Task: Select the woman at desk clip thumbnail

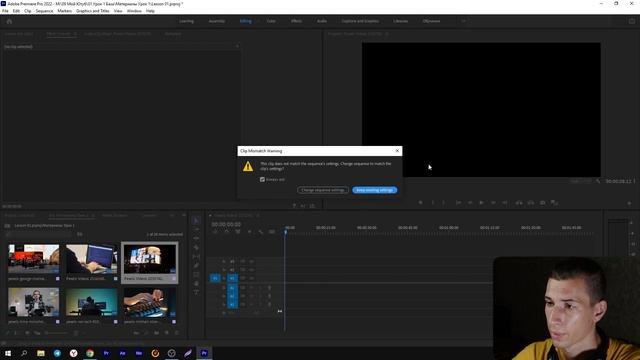Action: (33, 302)
